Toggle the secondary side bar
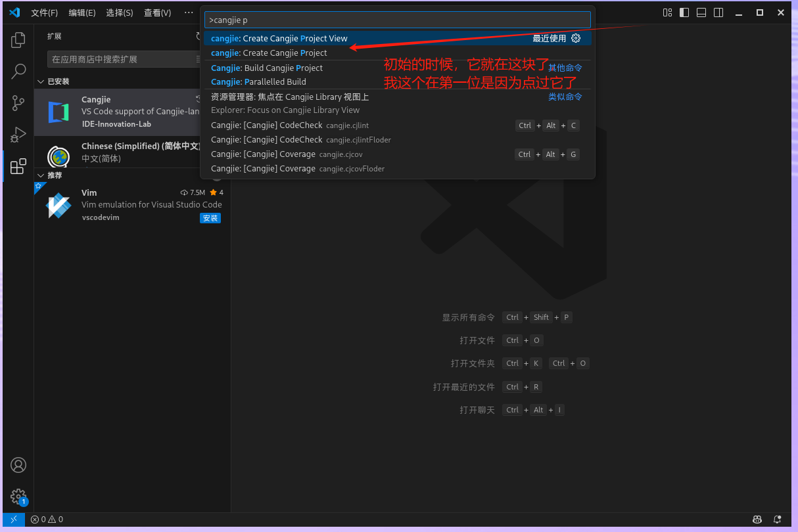The width and height of the screenshot is (798, 532). 718,12
